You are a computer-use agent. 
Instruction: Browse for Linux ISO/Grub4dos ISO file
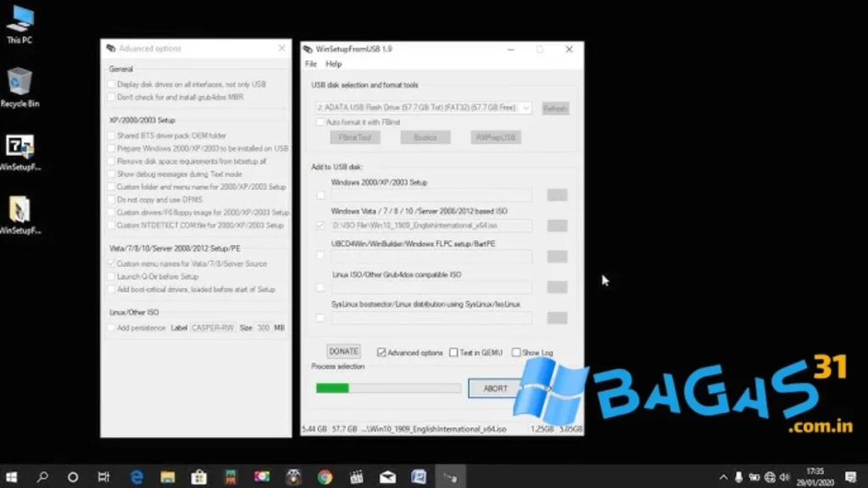(x=557, y=286)
